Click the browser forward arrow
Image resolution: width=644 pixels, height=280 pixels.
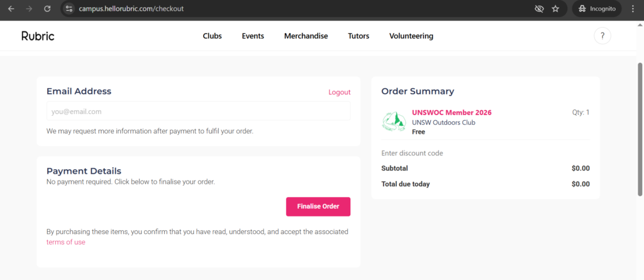point(29,9)
